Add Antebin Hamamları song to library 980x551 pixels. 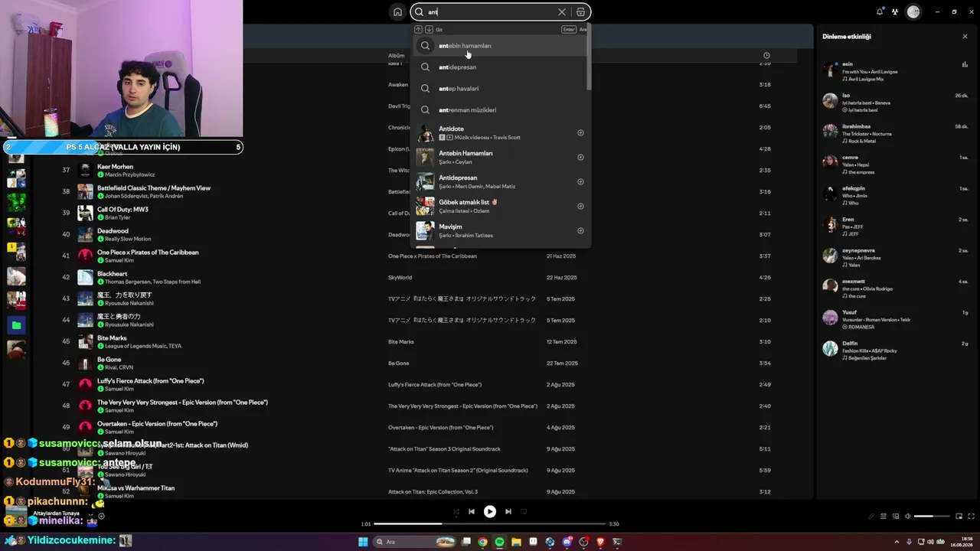coord(580,158)
